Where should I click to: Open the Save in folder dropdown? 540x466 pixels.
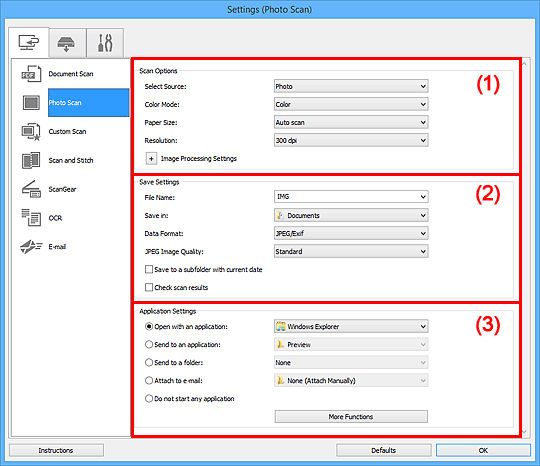click(351, 215)
